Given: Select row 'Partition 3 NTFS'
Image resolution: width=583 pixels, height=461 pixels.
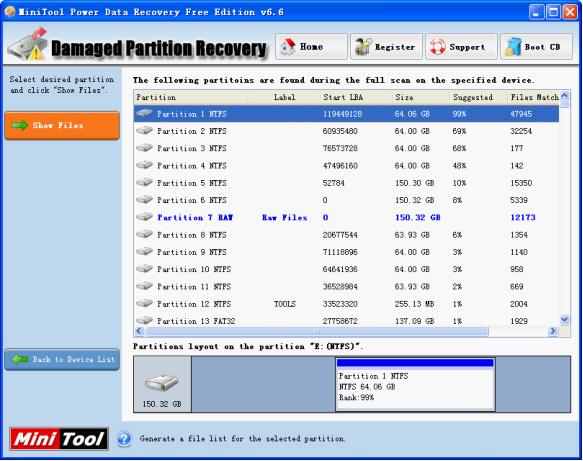Looking at the screenshot, I should point(347,148).
